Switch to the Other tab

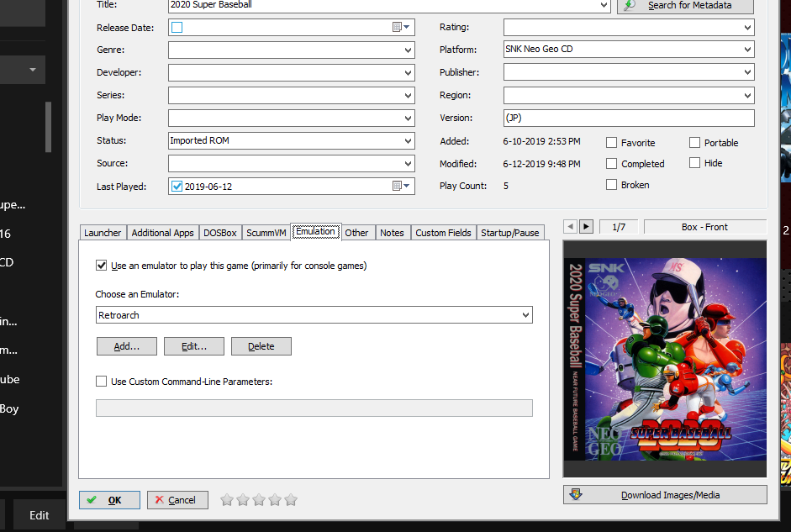coord(356,233)
